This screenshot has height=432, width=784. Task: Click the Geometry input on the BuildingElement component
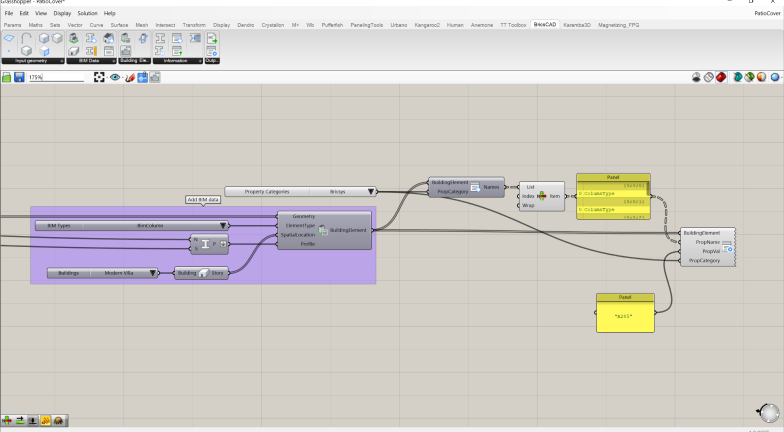click(x=304, y=216)
